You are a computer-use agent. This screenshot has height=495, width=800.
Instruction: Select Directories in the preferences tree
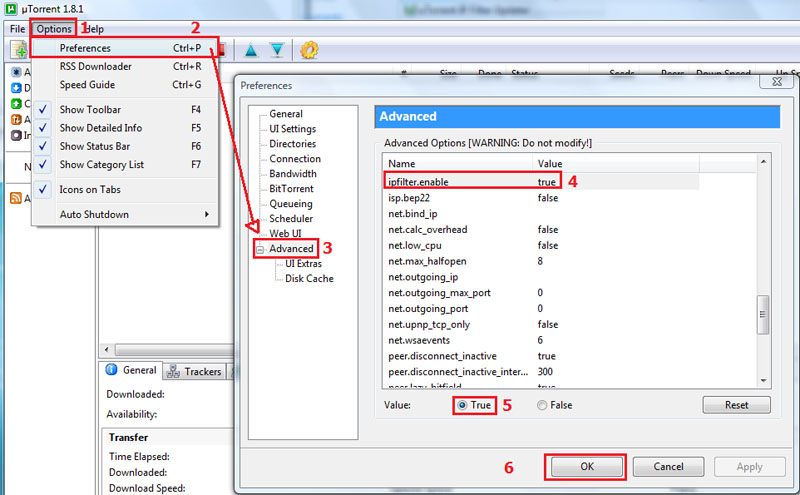292,144
